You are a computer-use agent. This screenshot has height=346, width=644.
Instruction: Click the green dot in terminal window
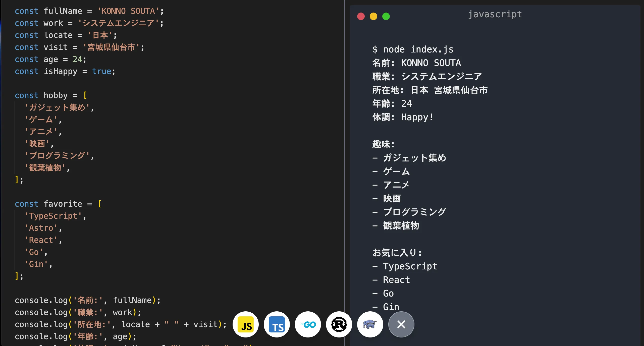click(386, 16)
